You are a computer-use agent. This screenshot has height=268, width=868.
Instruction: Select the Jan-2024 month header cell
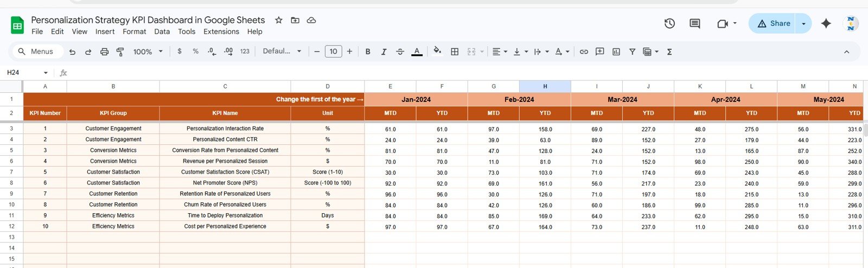coord(416,99)
